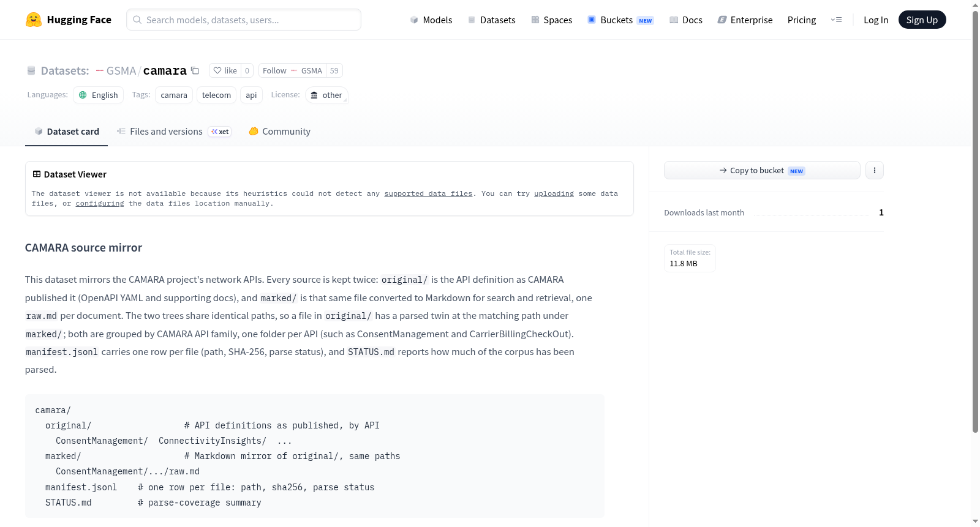Image resolution: width=980 pixels, height=527 pixels.
Task: Open the Docs page
Action: tap(686, 20)
